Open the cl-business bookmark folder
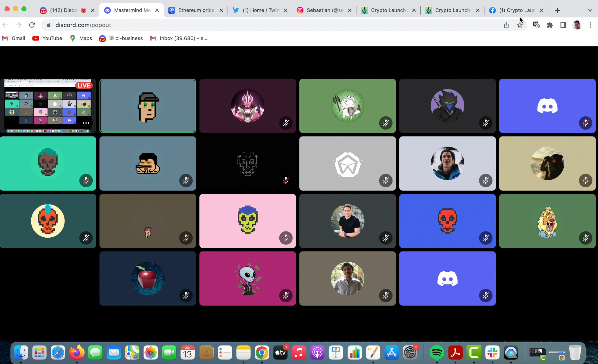This screenshot has width=598, height=364. 121,38
